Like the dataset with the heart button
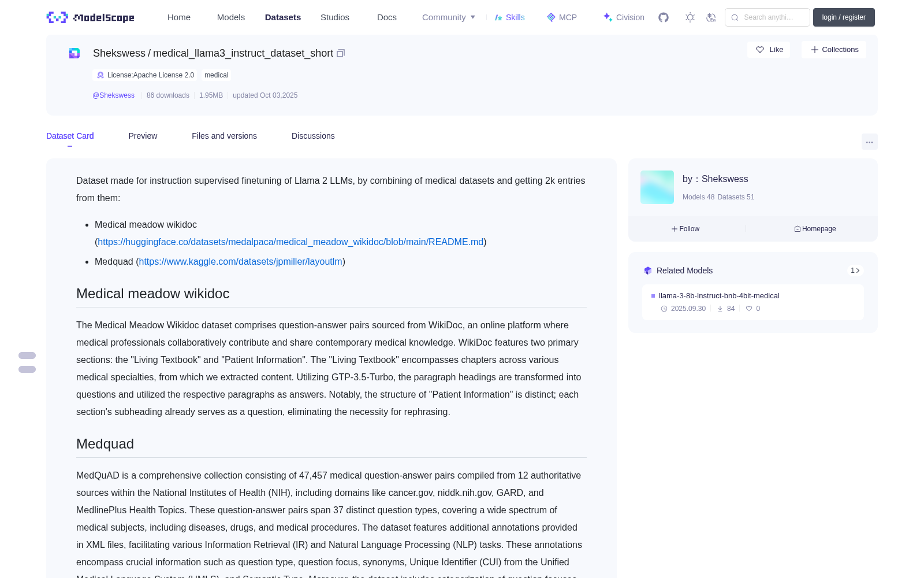Image resolution: width=924 pixels, height=578 pixels. tap(769, 50)
